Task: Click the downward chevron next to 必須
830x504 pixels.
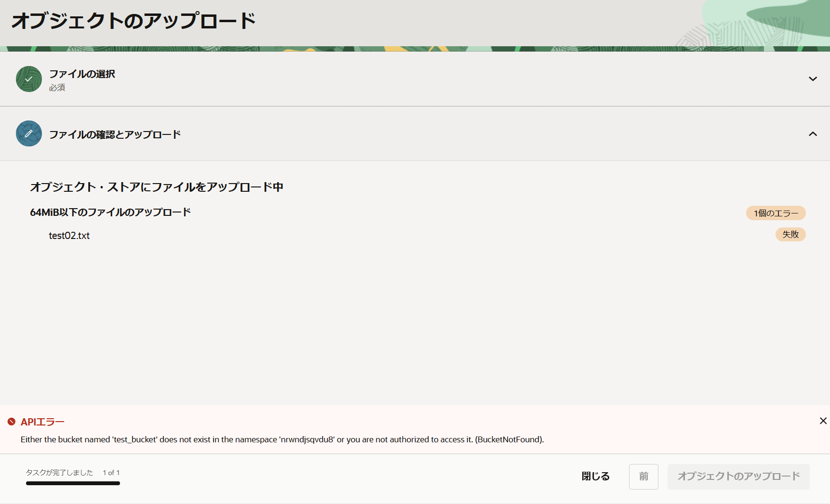Action: 813,79
